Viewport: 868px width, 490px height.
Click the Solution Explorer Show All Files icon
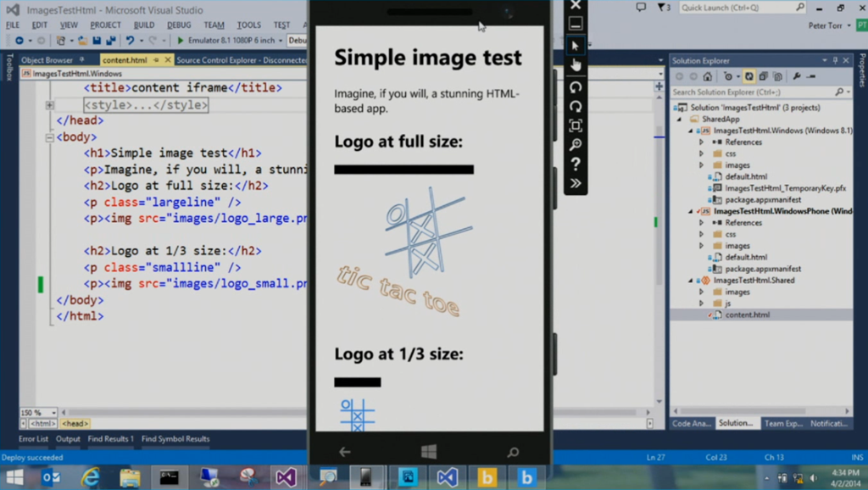point(778,76)
